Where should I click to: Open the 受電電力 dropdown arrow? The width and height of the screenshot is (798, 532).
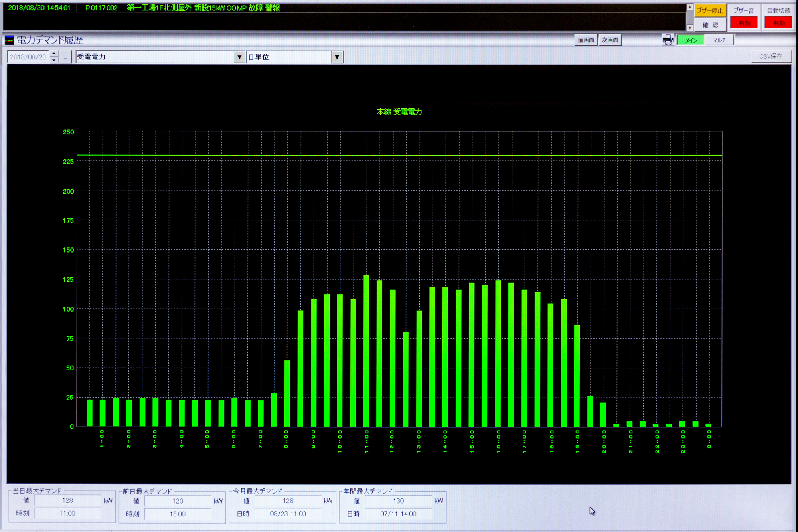(x=239, y=57)
